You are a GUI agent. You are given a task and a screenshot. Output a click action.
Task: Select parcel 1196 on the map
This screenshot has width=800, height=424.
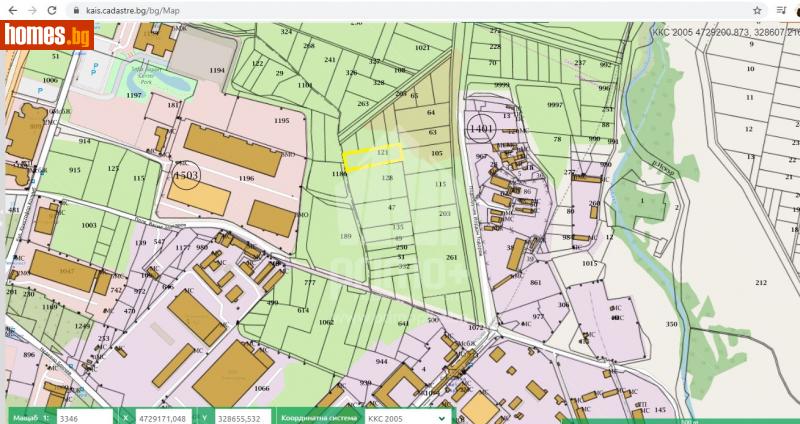pos(246,178)
